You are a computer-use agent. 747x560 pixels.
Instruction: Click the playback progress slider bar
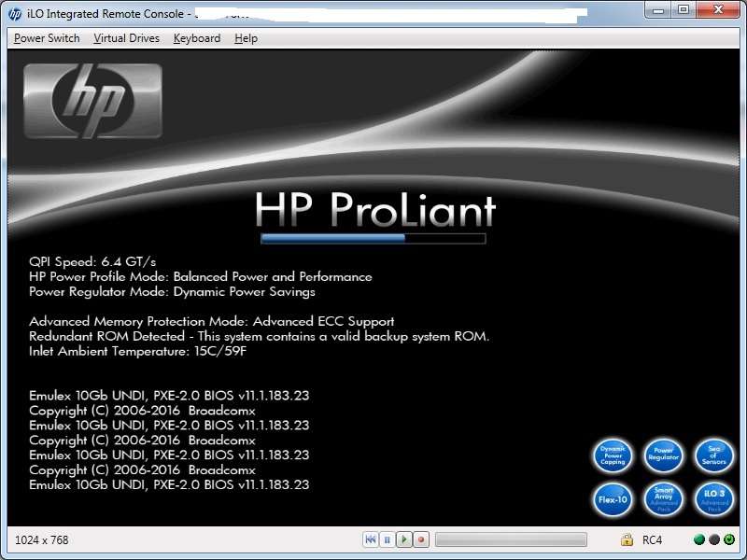point(511,539)
